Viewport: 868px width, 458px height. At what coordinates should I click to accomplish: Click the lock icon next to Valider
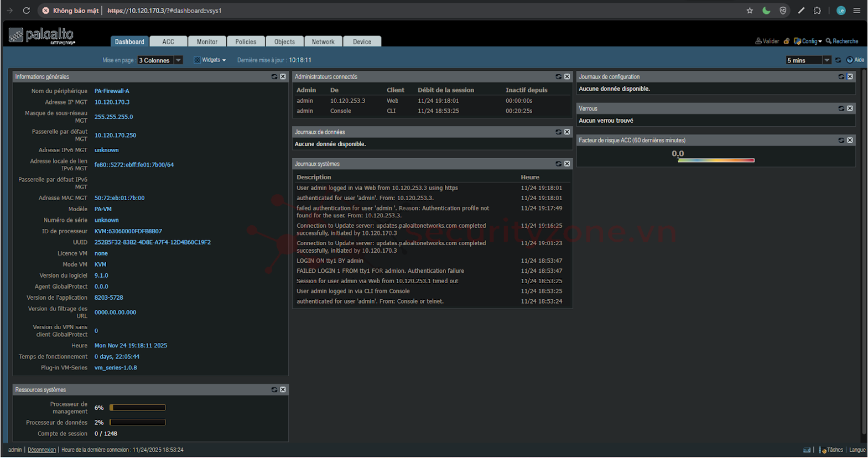click(x=786, y=41)
